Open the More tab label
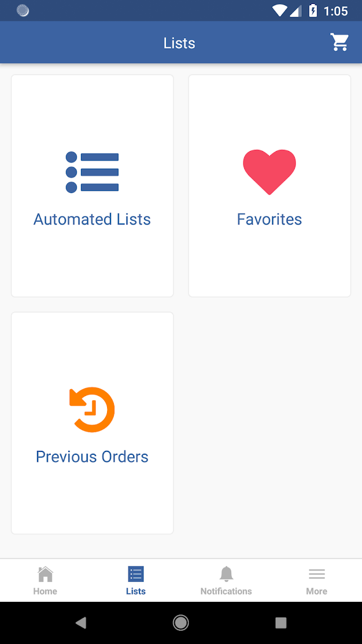Image resolution: width=362 pixels, height=644 pixels. (316, 591)
